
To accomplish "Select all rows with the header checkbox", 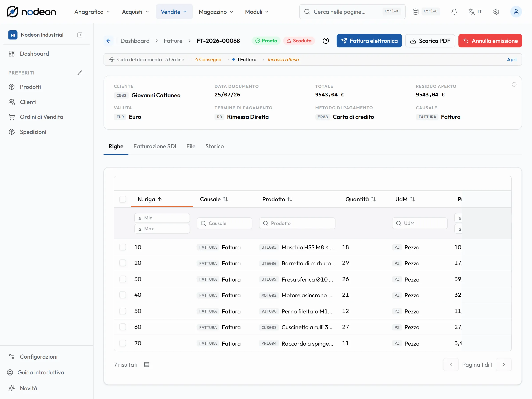I will point(123,199).
